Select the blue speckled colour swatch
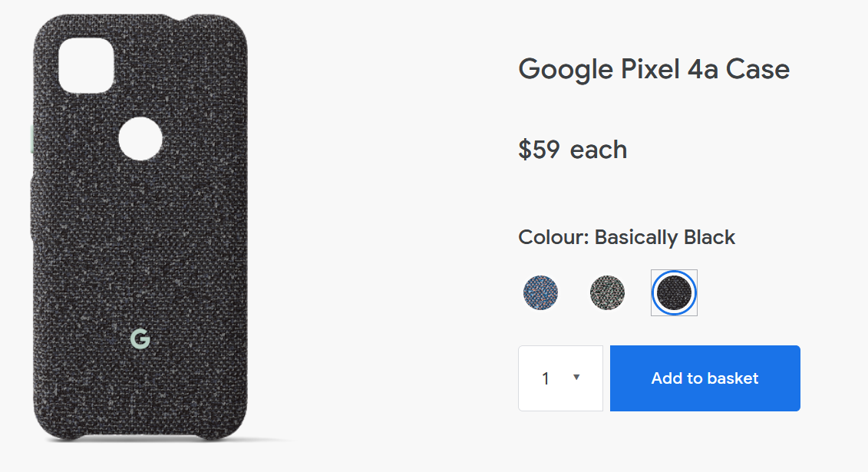 tap(540, 292)
